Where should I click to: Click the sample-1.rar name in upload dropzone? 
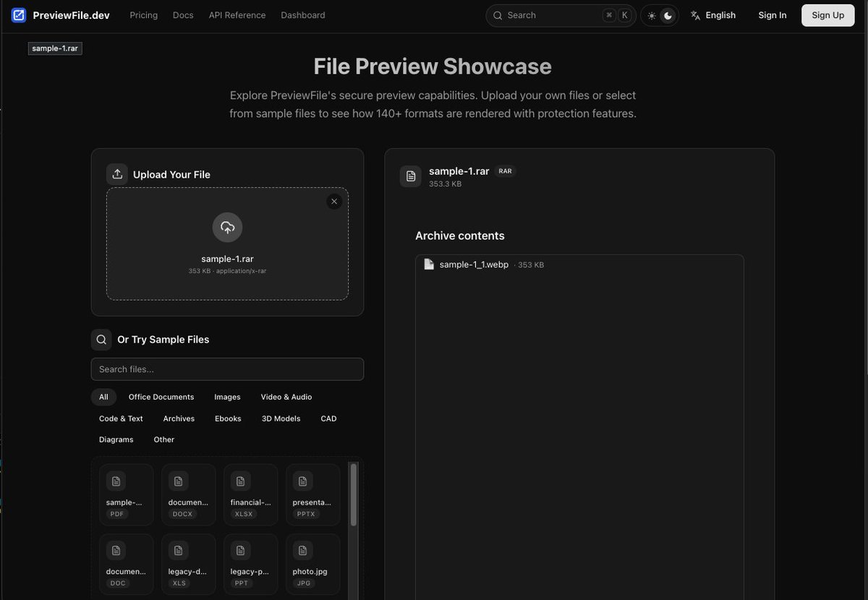pyautogui.click(x=227, y=259)
